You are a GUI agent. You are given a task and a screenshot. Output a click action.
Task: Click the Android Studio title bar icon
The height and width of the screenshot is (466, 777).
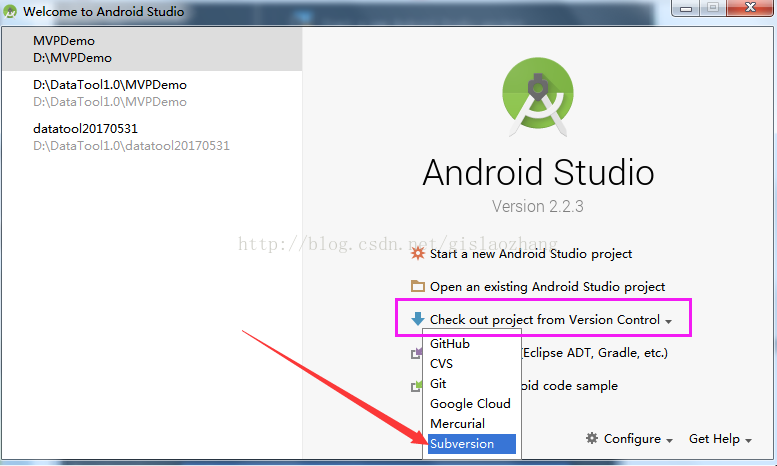point(10,11)
